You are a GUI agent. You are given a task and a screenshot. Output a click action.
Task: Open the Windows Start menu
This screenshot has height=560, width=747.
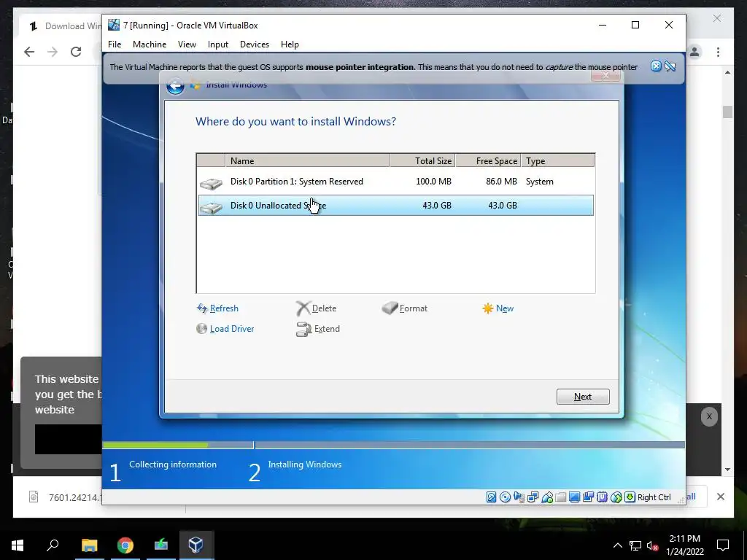(x=18, y=545)
